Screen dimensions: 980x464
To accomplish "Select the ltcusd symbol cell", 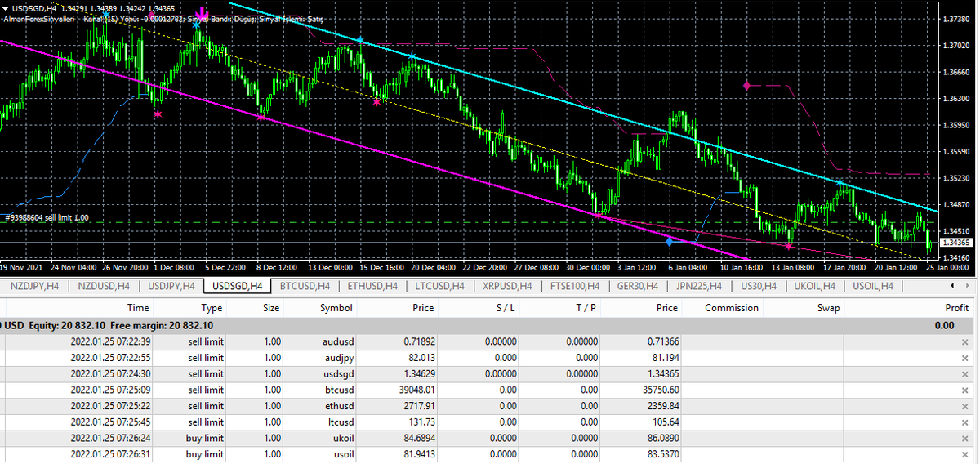I will (340, 422).
